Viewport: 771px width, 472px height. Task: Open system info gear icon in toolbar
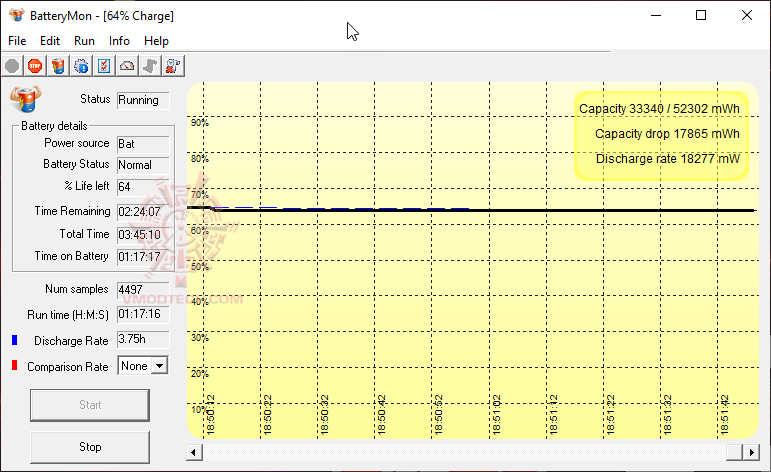pos(81,66)
